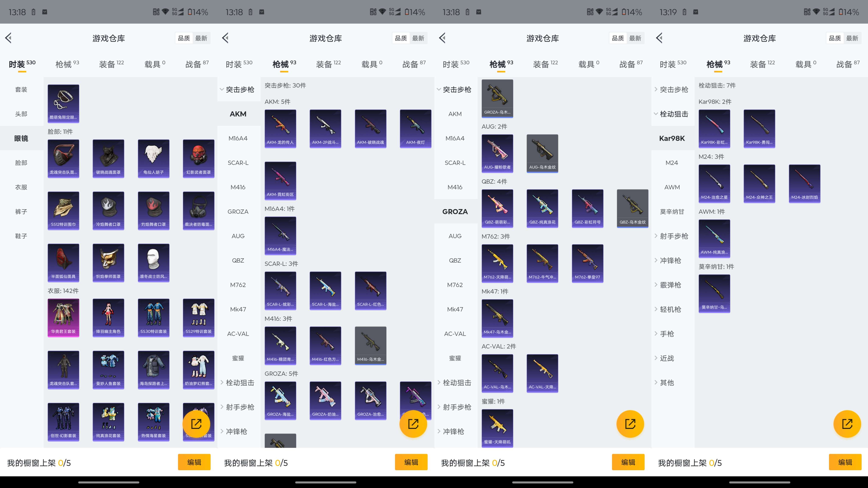Screen dimensions: 868x488
Task: Open the 战备 87 tab on the 13:19 screen
Action: click(848, 64)
